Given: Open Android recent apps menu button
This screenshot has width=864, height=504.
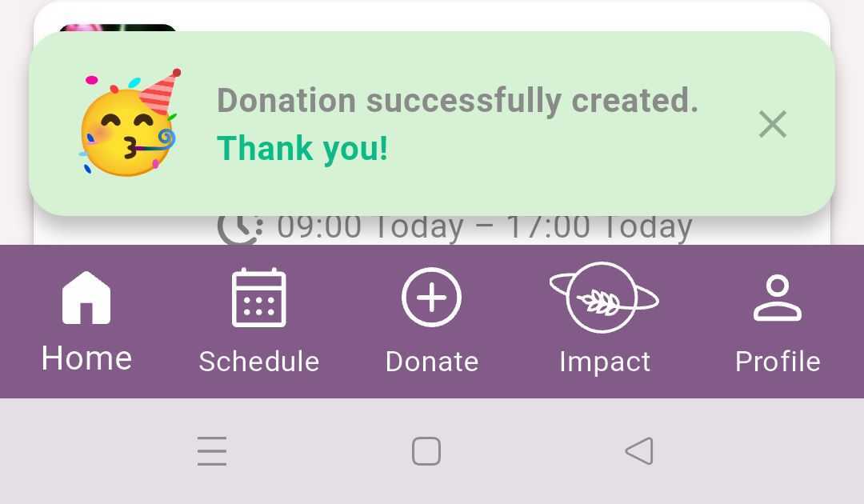Looking at the screenshot, I should 212,451.
